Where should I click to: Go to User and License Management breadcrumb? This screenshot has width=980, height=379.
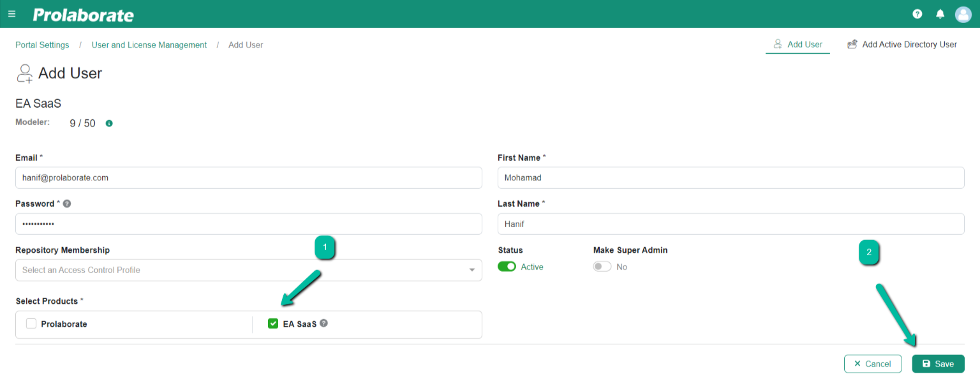click(x=149, y=45)
